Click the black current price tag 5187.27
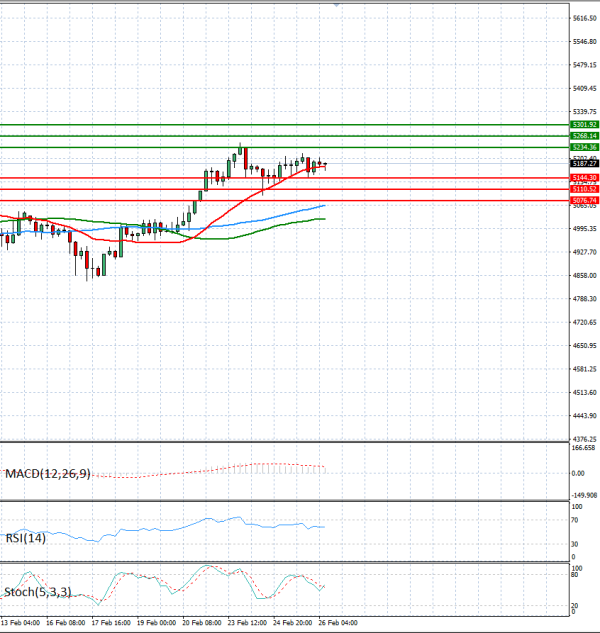 click(585, 162)
